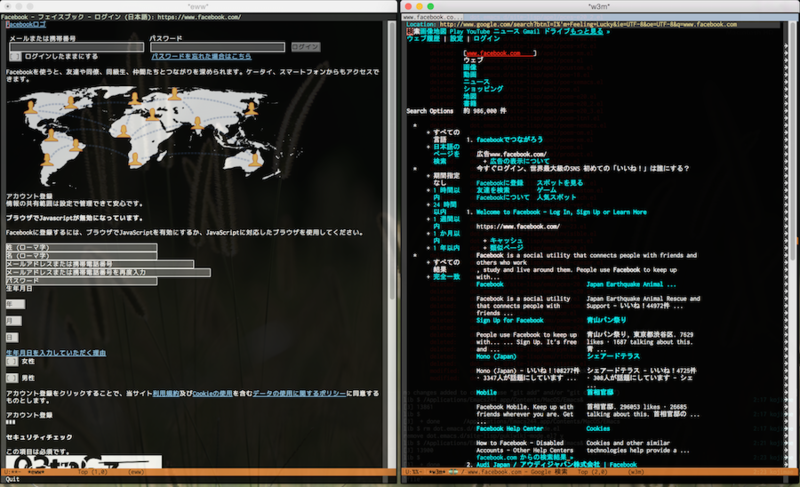Open Play in Google top navigation

pyautogui.click(x=456, y=32)
